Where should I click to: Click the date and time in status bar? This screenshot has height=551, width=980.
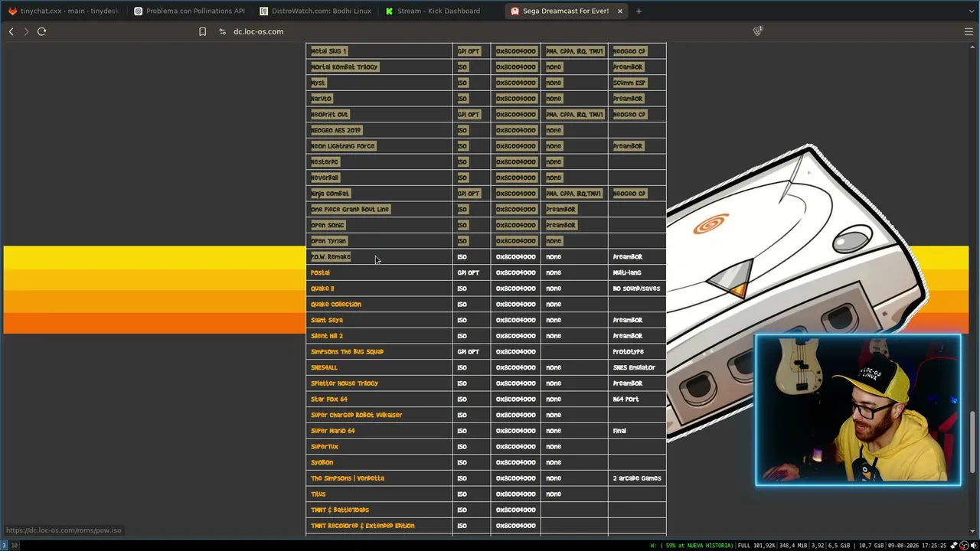click(x=919, y=546)
